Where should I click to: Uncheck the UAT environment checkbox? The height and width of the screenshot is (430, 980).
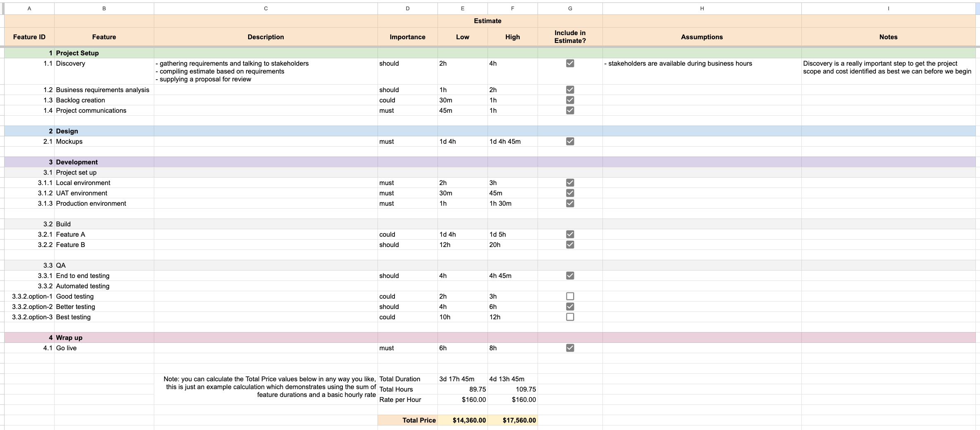click(570, 193)
